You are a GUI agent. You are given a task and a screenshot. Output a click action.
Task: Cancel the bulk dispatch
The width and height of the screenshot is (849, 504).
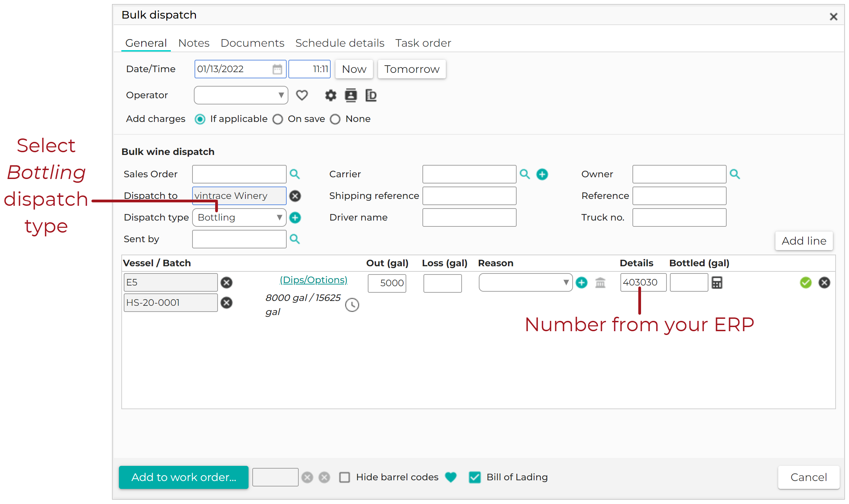point(808,477)
